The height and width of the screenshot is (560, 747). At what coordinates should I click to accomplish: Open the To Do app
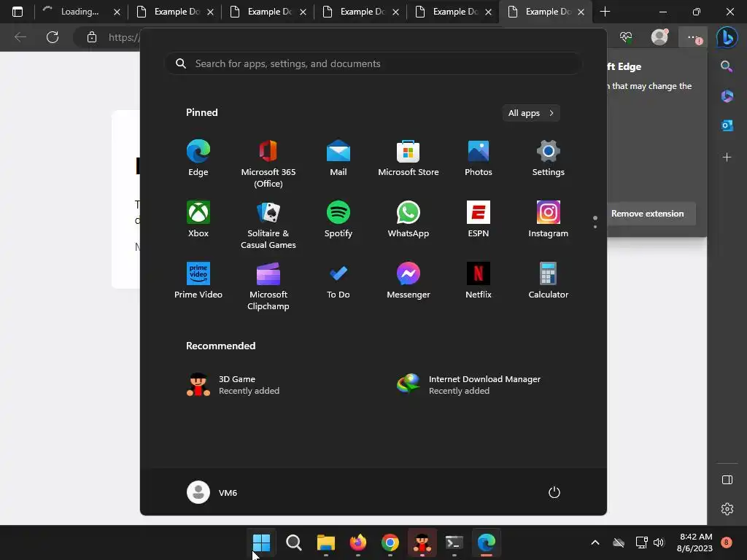click(338, 281)
